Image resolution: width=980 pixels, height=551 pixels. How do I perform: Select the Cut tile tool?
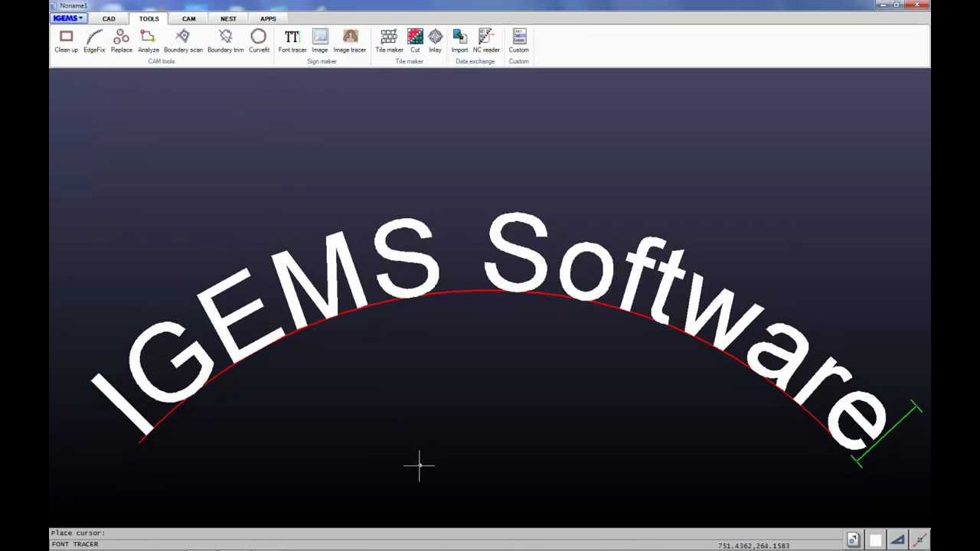click(x=415, y=41)
